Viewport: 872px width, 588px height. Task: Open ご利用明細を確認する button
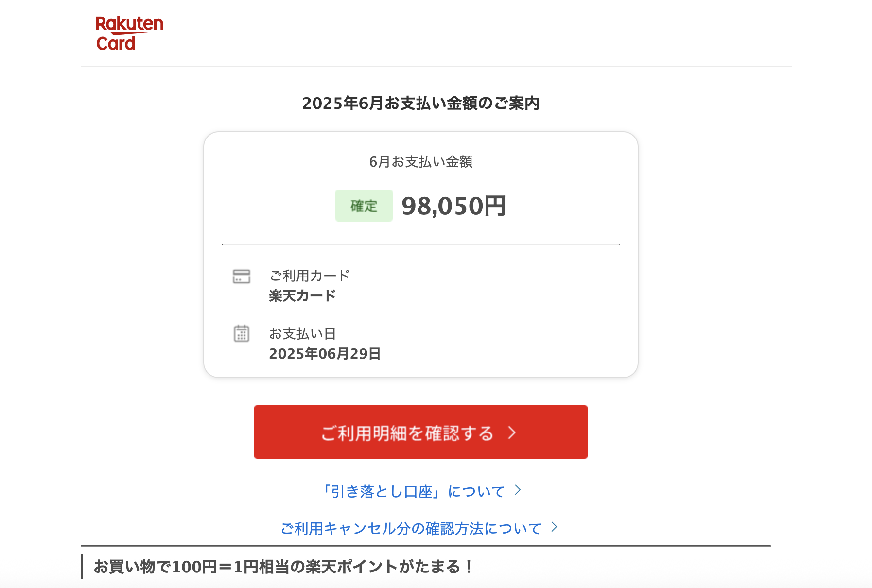[421, 432]
